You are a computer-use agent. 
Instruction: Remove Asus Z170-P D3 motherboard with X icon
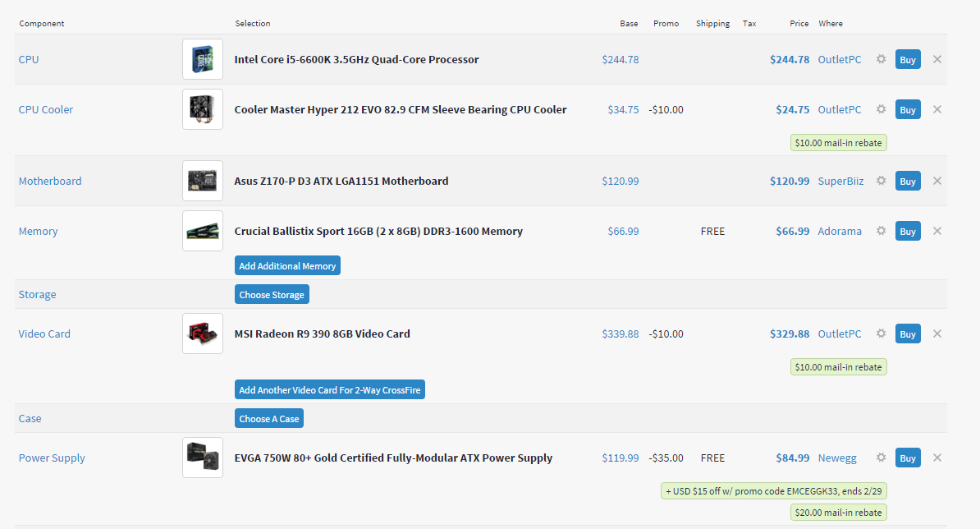936,180
